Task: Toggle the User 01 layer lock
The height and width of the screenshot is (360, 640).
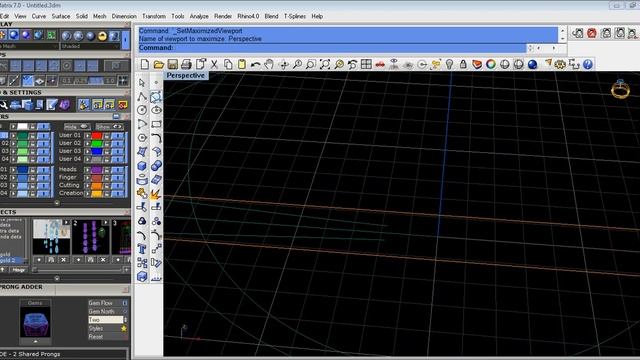Action: point(106,135)
